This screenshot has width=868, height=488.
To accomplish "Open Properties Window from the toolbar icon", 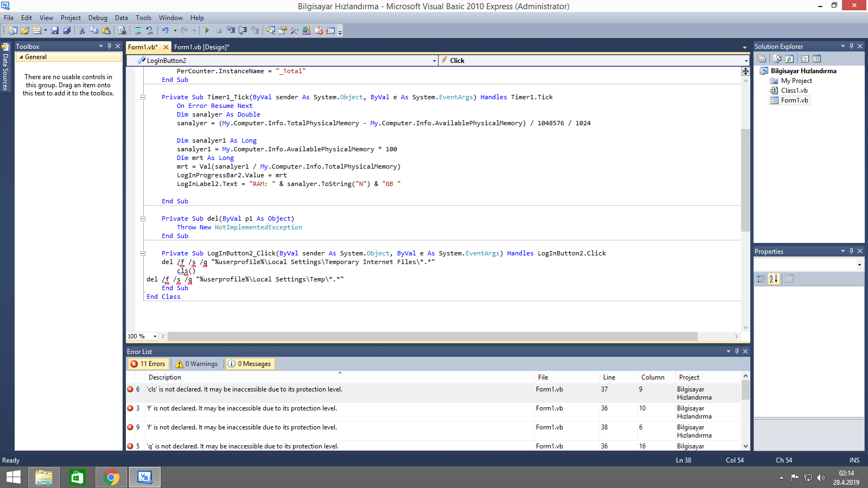I will point(282,30).
